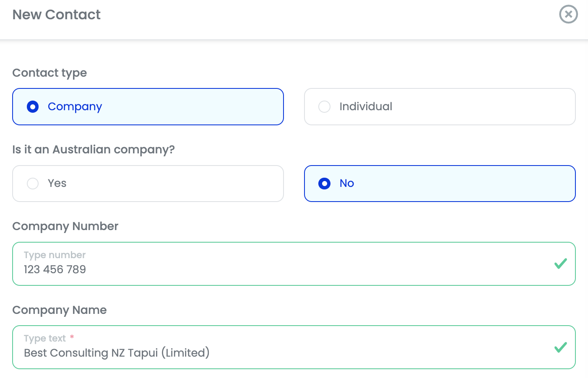Select the Individual contact type
This screenshot has width=588, height=378.
440,106
